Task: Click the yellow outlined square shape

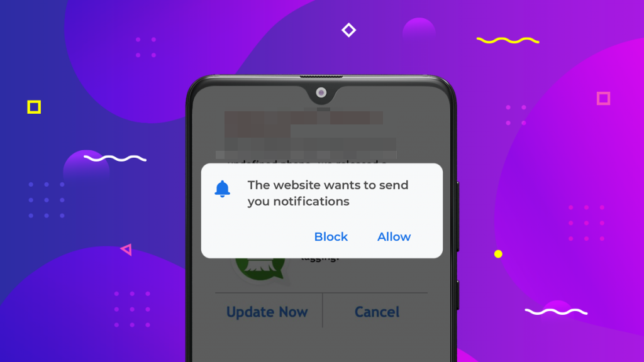Action: pos(34,107)
